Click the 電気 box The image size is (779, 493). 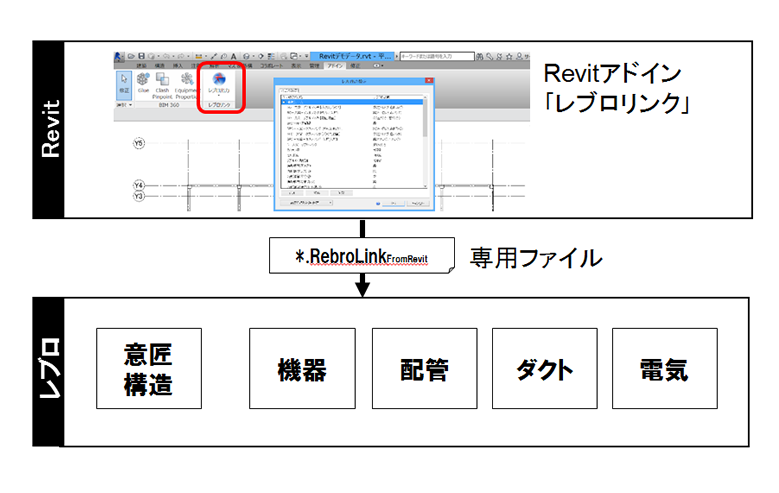[x=665, y=368]
